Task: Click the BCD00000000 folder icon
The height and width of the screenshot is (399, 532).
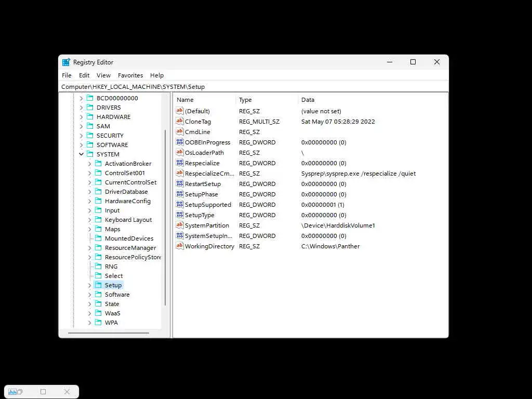Action: click(90, 98)
